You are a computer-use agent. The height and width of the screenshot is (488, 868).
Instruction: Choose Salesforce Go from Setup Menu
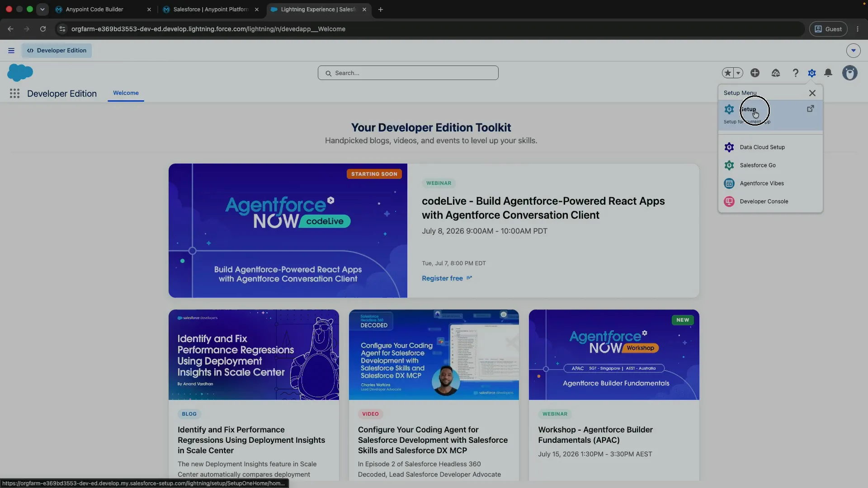tap(770, 165)
